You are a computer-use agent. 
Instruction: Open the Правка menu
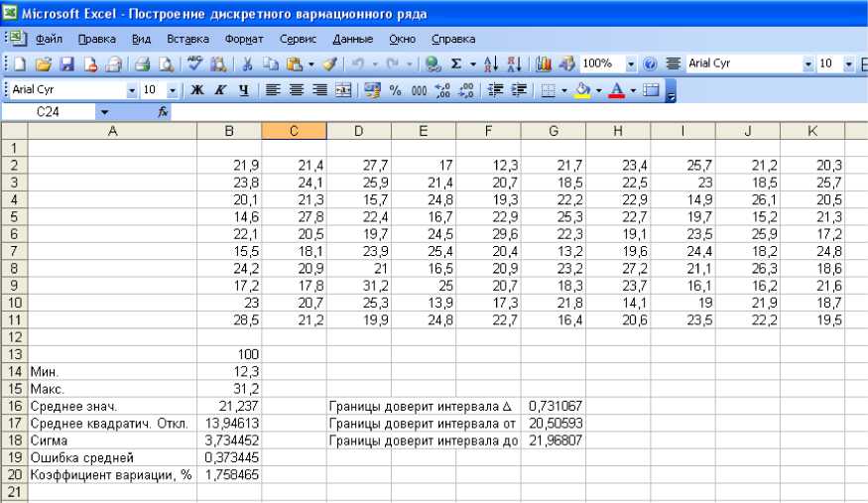click(97, 40)
